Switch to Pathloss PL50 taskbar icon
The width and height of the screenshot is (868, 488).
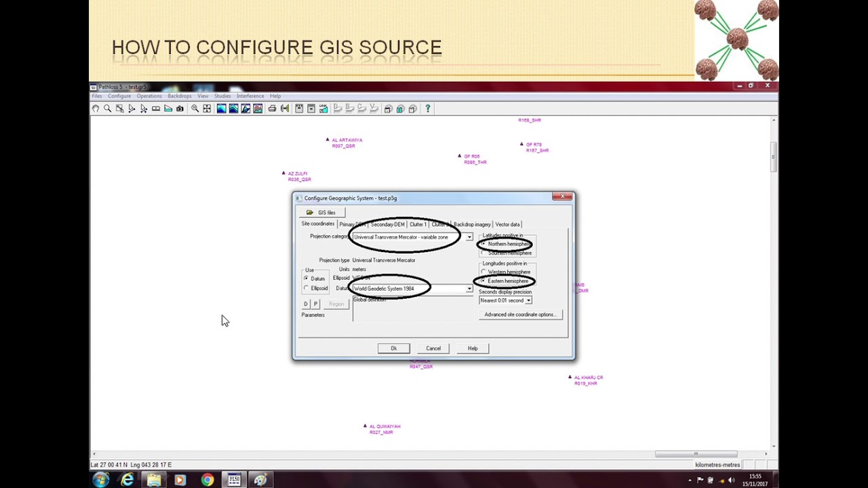[x=233, y=480]
